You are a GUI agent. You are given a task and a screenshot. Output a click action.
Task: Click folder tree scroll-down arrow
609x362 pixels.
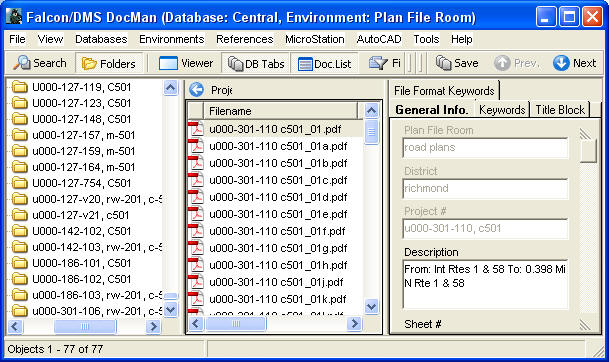171,310
